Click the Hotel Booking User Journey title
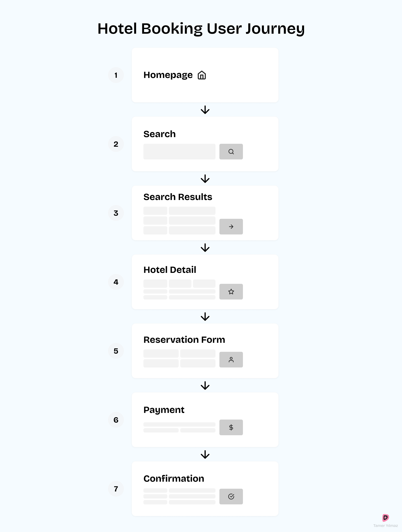The height and width of the screenshot is (532, 402). click(x=201, y=29)
